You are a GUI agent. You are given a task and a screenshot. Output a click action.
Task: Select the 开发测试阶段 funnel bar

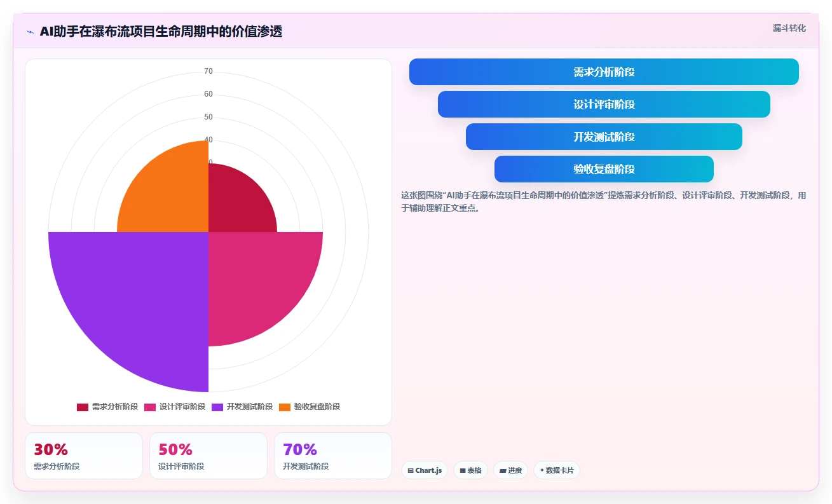[x=604, y=137]
